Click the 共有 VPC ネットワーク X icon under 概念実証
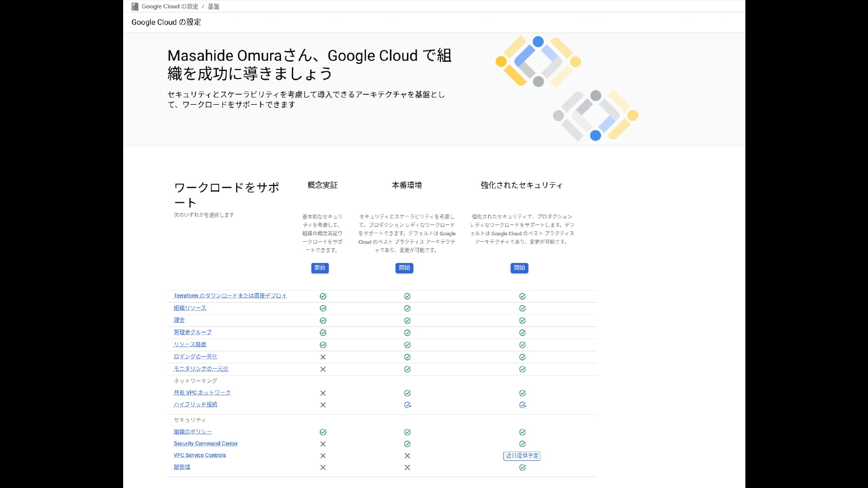Image resolution: width=868 pixels, height=488 pixels. click(x=323, y=393)
